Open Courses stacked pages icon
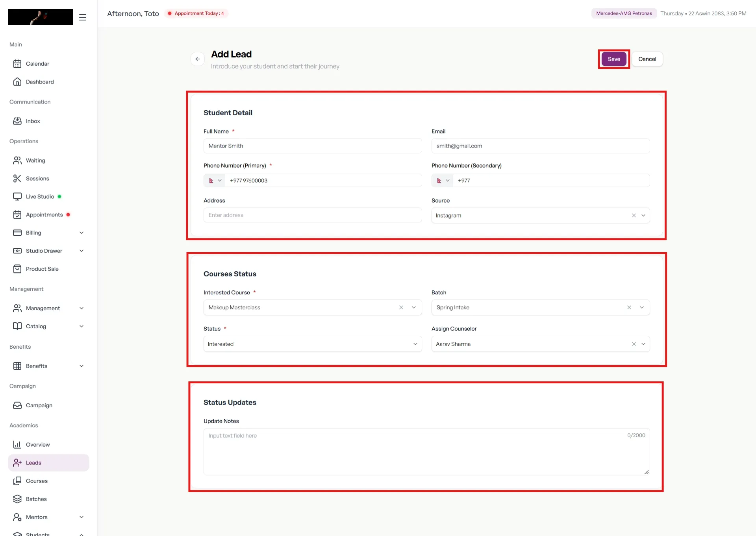 tap(17, 481)
